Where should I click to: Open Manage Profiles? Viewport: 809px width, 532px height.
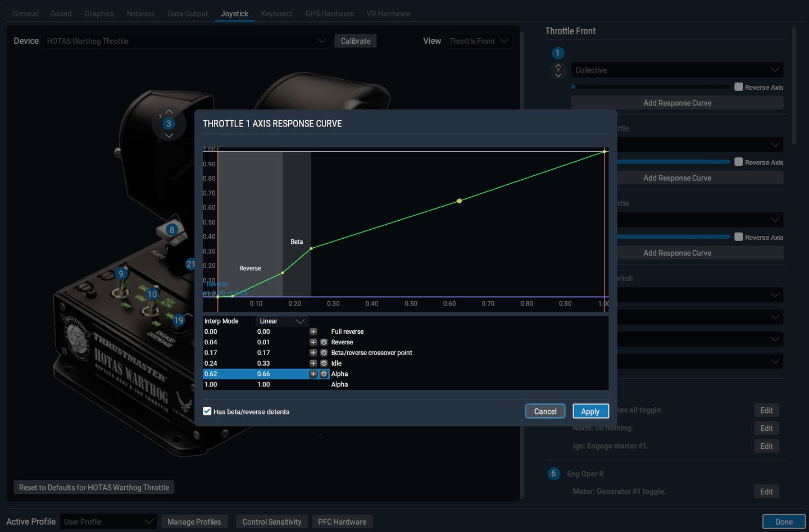(194, 522)
